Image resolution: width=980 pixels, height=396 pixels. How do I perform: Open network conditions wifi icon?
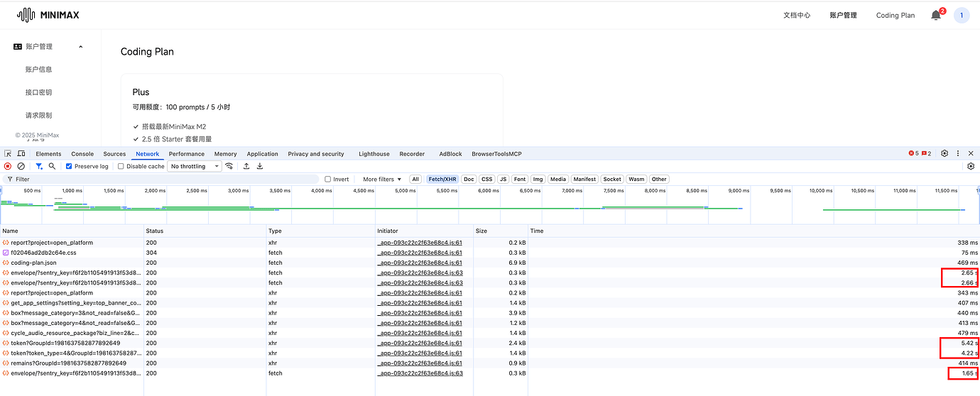229,166
